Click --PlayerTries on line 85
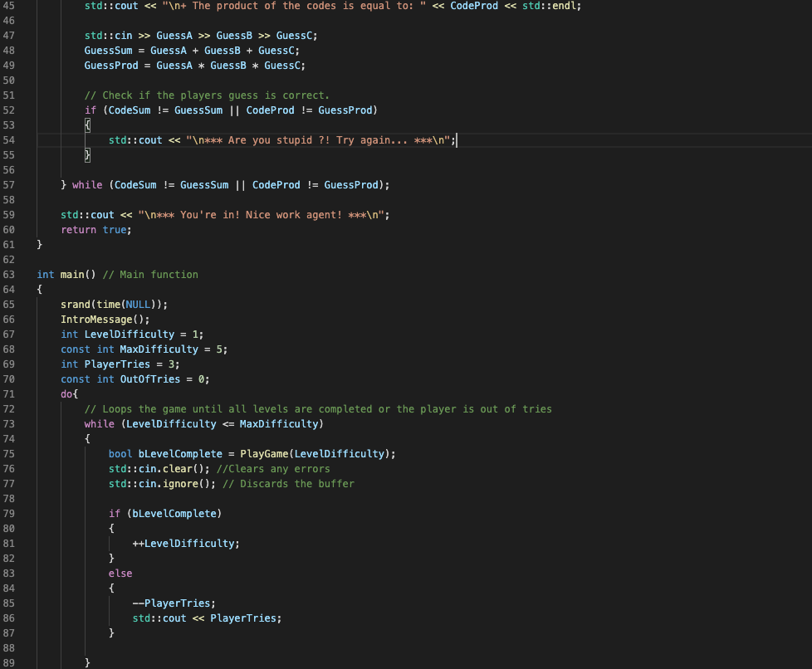This screenshot has height=669, width=812. (x=171, y=603)
